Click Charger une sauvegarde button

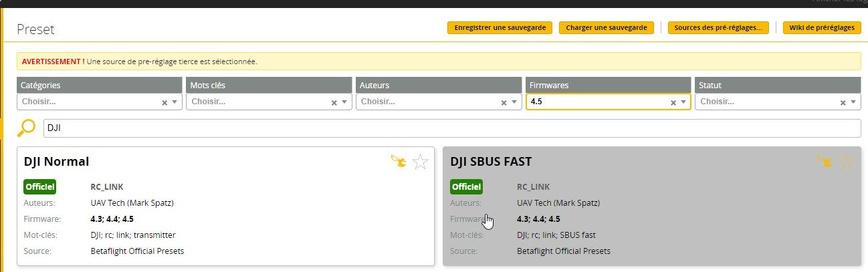pyautogui.click(x=606, y=28)
